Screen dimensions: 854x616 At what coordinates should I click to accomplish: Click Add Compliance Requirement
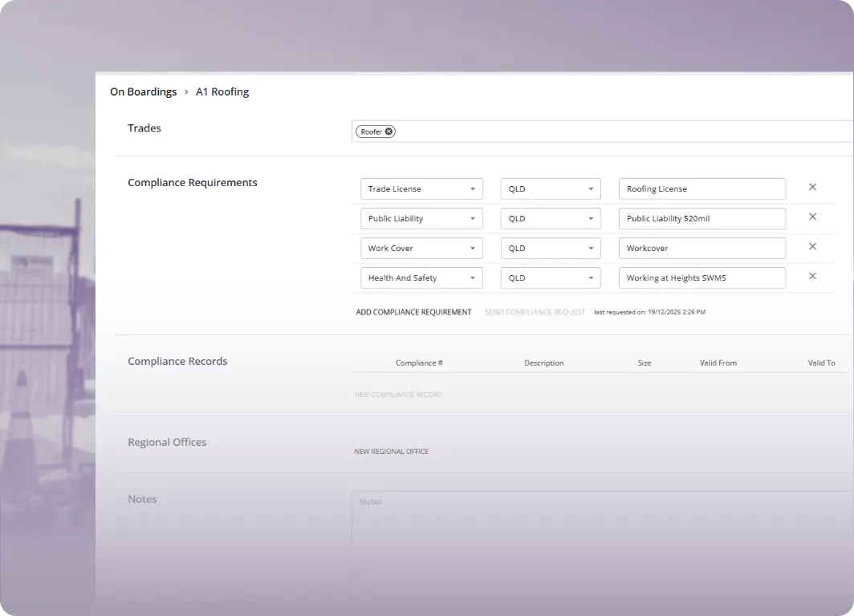tap(413, 312)
